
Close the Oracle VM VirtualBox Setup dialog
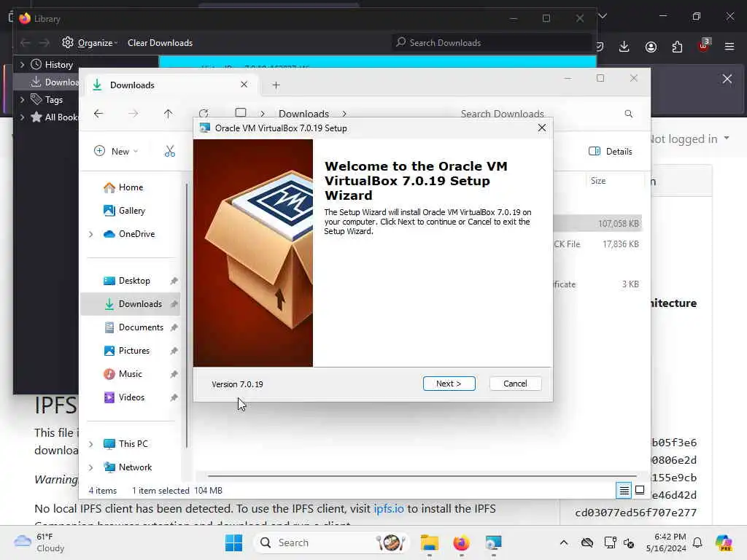point(542,128)
